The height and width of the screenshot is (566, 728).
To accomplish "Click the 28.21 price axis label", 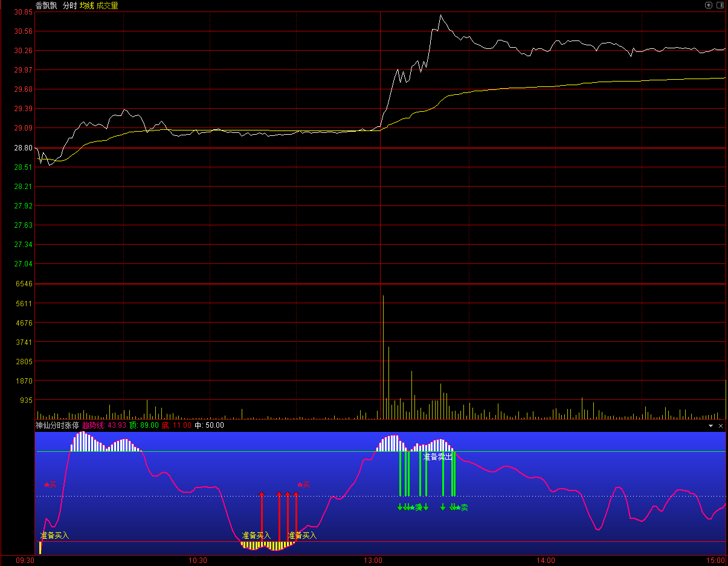I will (23, 187).
